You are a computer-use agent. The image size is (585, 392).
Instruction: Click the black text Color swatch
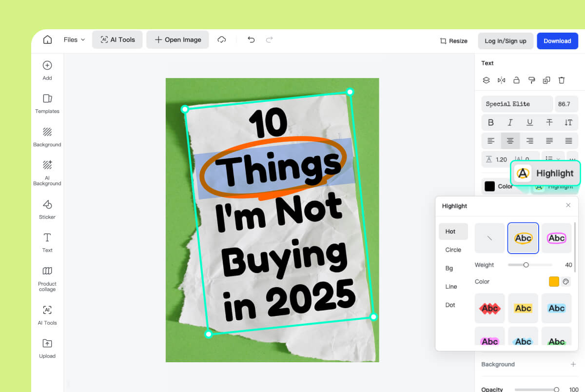[489, 186]
